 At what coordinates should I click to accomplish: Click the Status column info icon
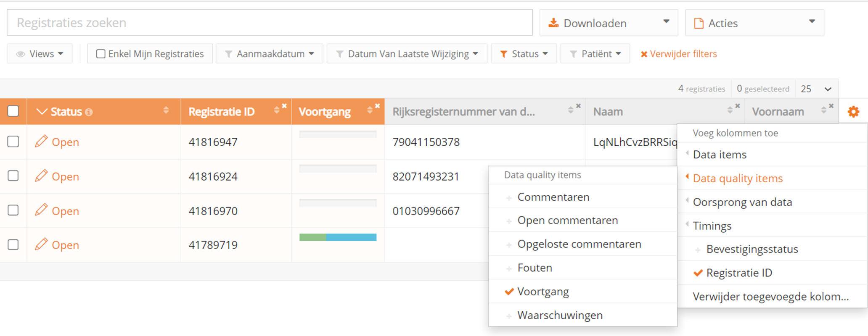pos(89,112)
